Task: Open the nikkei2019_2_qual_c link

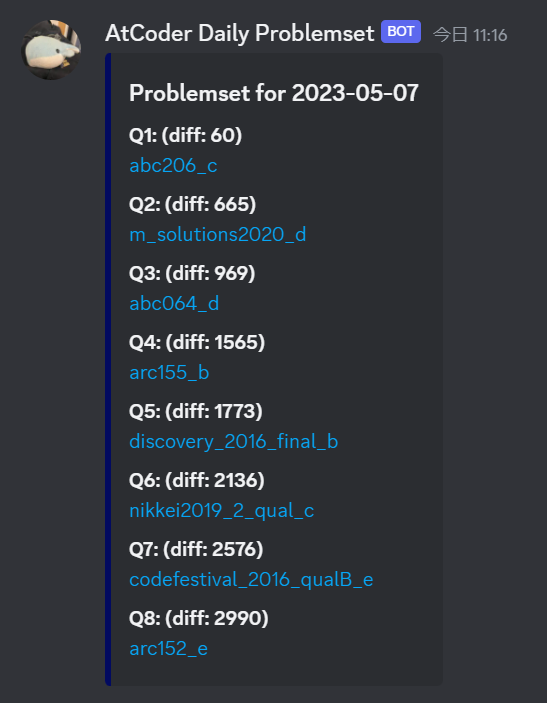Action: [x=221, y=511]
